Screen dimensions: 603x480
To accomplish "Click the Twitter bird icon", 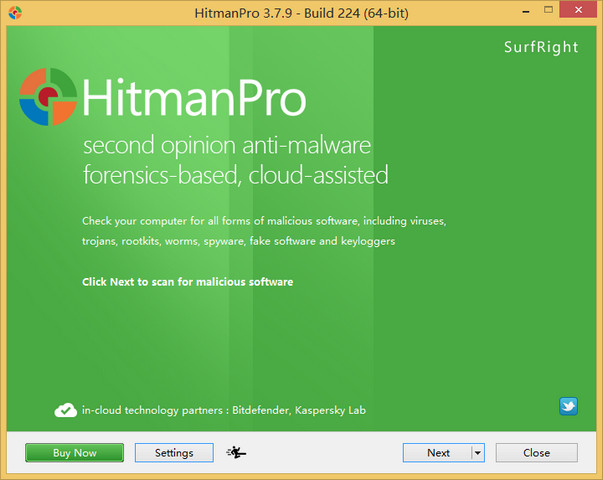I will pyautogui.click(x=568, y=406).
